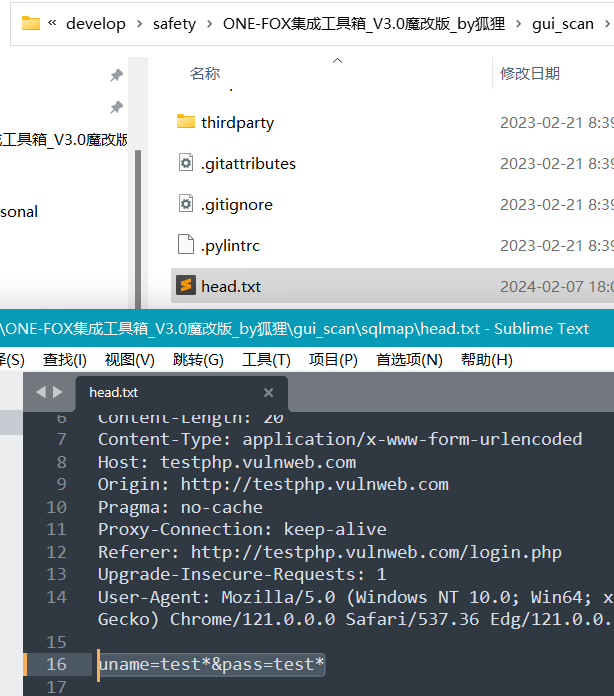Select the thirdparty folder name

(x=238, y=123)
